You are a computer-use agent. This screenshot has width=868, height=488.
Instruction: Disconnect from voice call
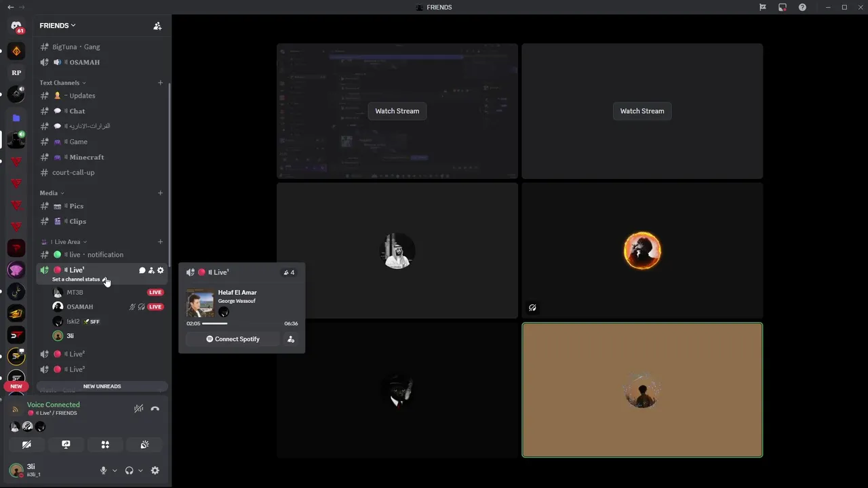[155, 409]
